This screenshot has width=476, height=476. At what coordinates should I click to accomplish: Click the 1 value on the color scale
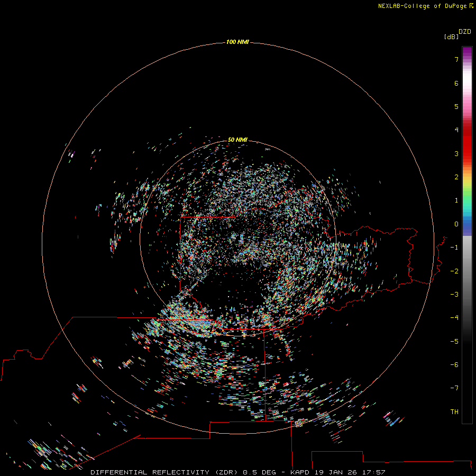[456, 200]
